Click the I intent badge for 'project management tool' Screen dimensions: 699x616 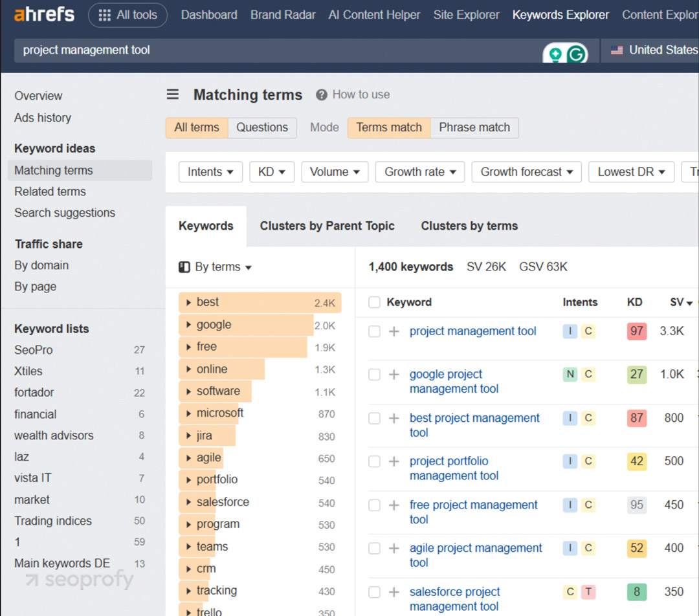[570, 331]
